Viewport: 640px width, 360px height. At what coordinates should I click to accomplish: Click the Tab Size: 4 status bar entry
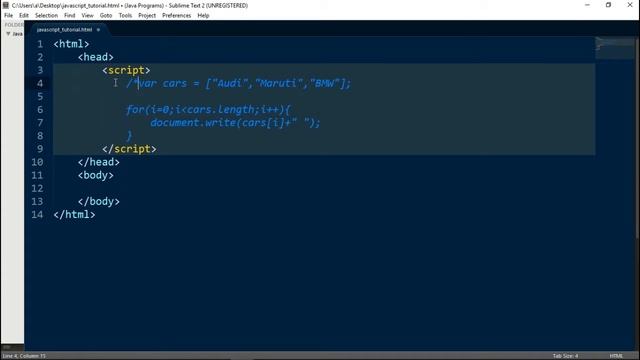[x=565, y=356]
